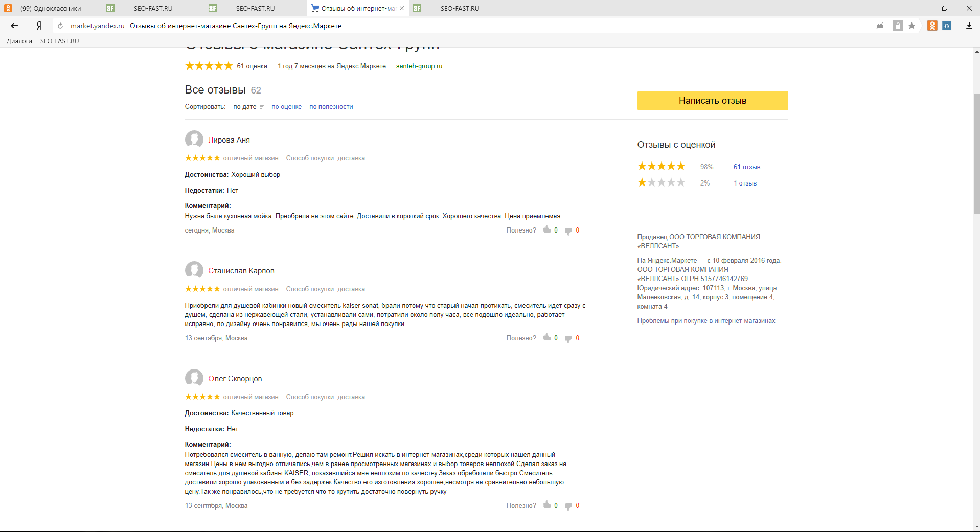Click the scrollbar down arrow
The width and height of the screenshot is (980, 532).
click(976, 527)
